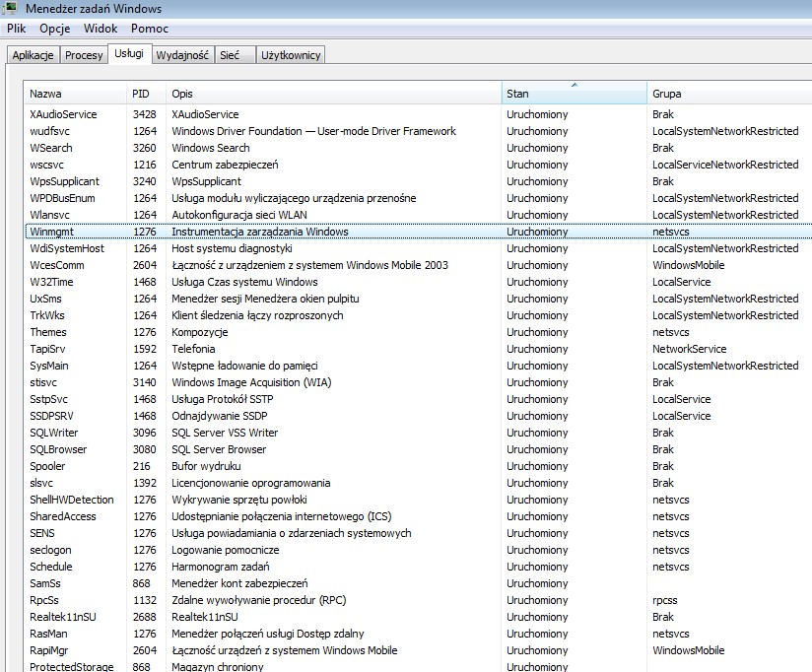Click the NetworkService group cell

tap(689, 349)
